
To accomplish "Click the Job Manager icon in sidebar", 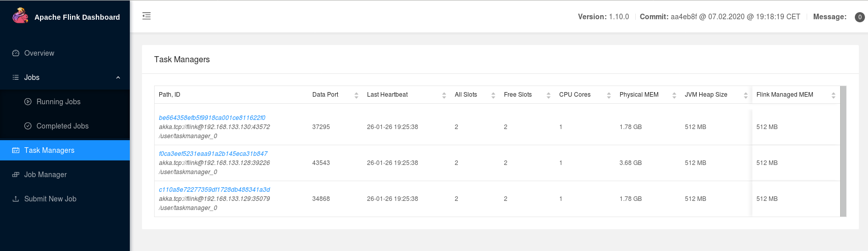I will [x=16, y=175].
